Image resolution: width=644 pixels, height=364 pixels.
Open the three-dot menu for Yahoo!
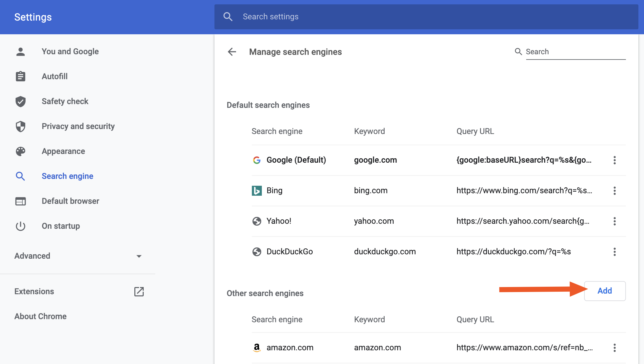[x=615, y=221]
